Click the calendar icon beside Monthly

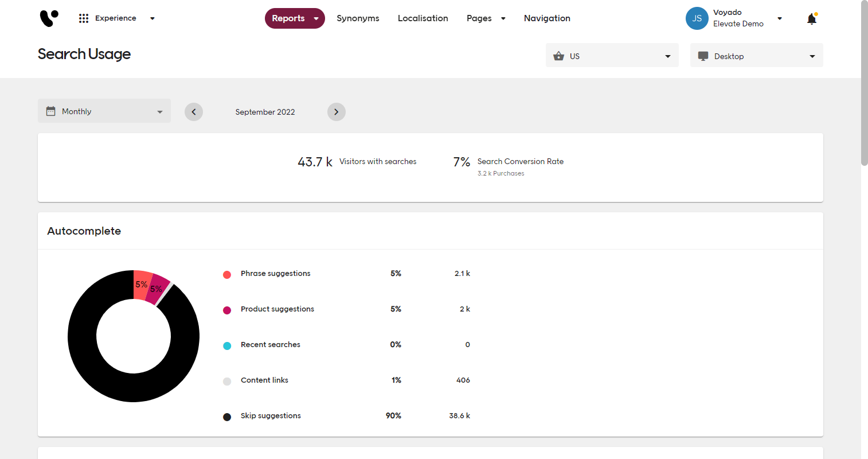[x=51, y=111]
